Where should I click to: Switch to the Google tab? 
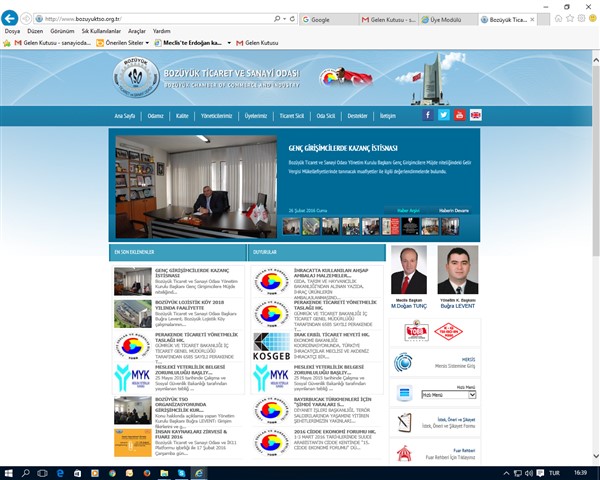(329, 20)
